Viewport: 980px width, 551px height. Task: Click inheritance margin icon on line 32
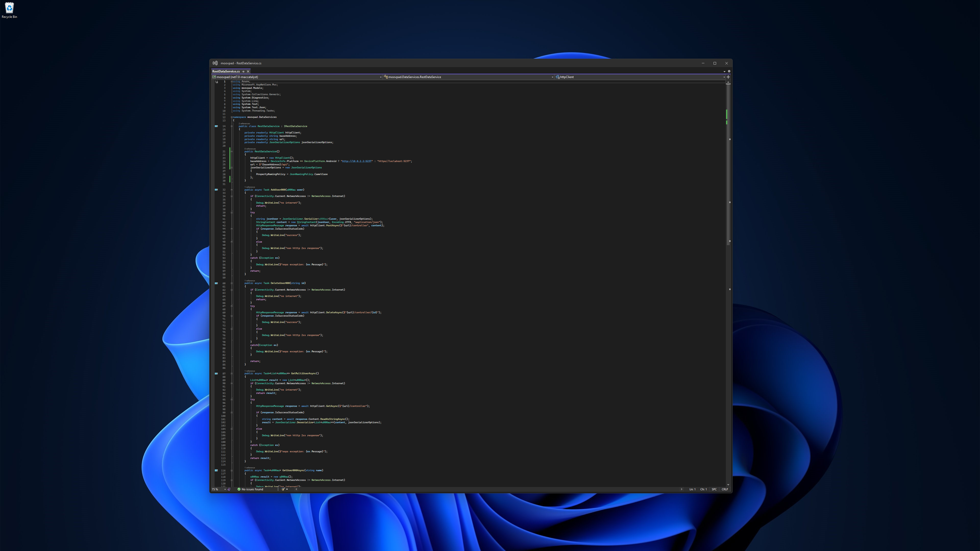click(x=216, y=190)
